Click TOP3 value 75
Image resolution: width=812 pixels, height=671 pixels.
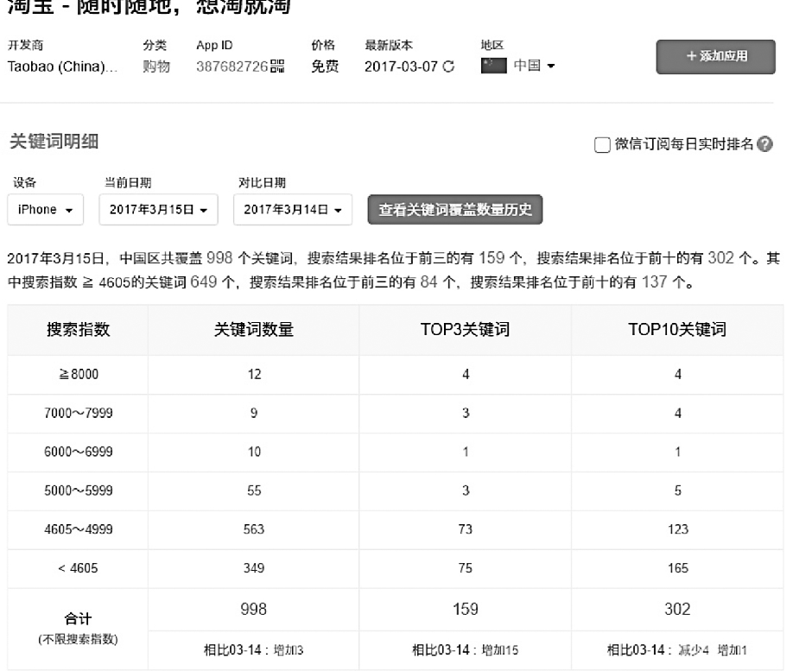[x=465, y=568]
